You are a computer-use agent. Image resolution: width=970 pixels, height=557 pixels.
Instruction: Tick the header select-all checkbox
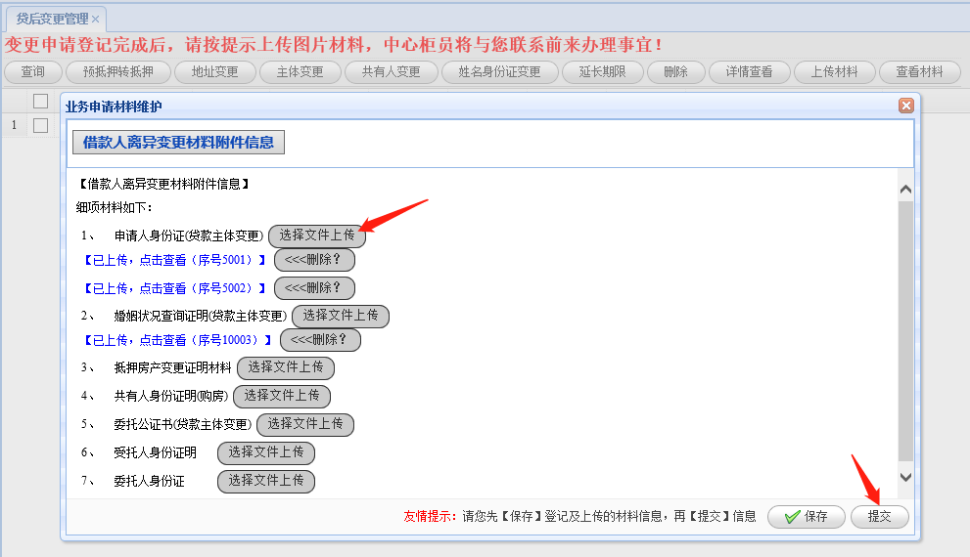41,101
